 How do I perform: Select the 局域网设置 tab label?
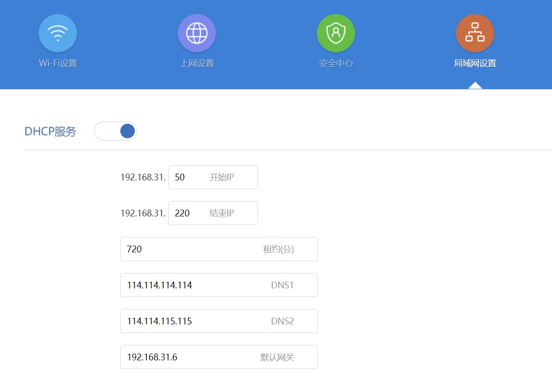click(475, 63)
